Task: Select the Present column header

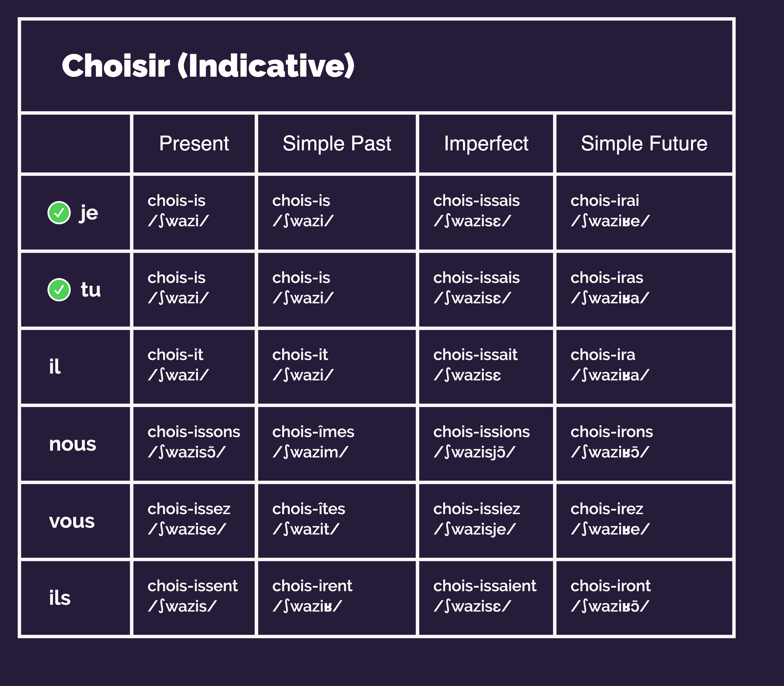Action: pyautogui.click(x=194, y=144)
